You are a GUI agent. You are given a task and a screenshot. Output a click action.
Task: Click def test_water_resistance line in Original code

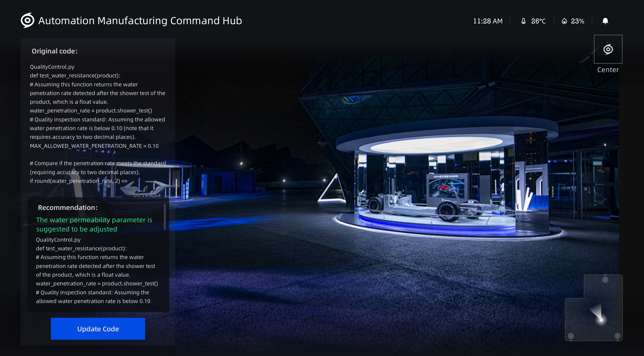pos(75,75)
